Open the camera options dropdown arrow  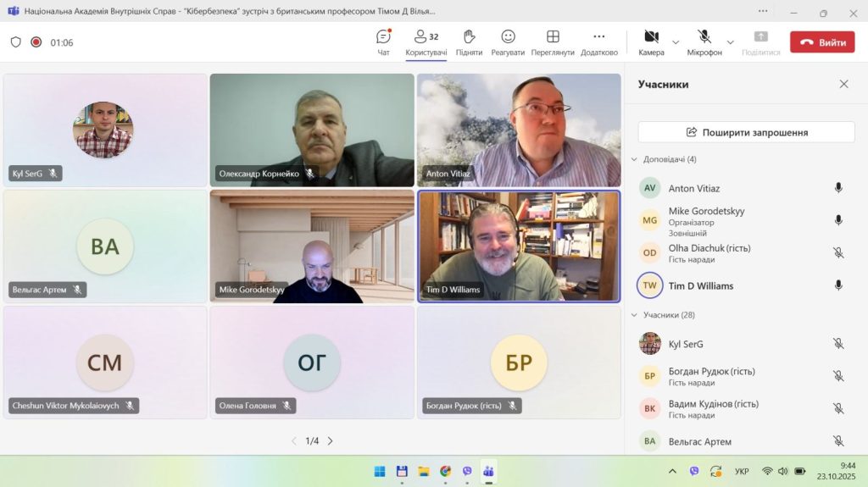(x=676, y=42)
